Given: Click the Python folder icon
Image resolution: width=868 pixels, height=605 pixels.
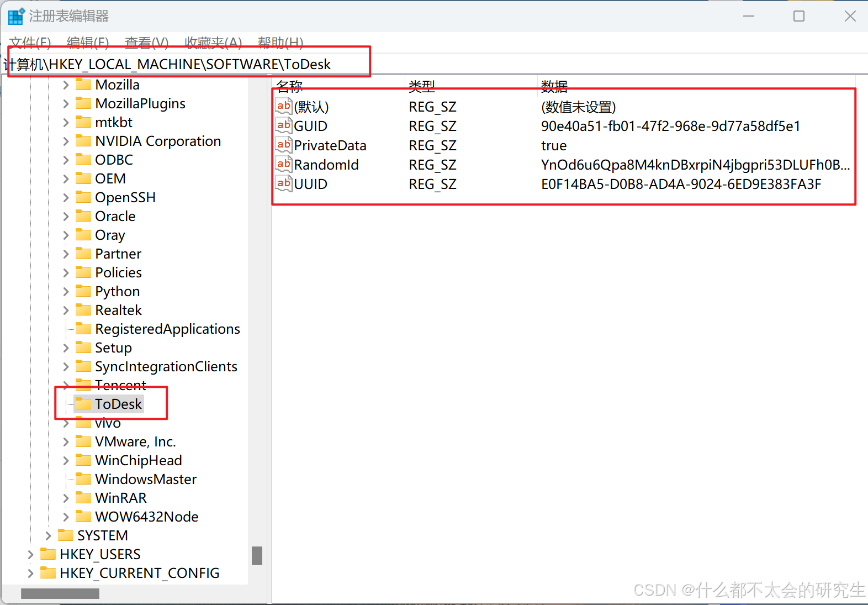Looking at the screenshot, I should pos(83,291).
